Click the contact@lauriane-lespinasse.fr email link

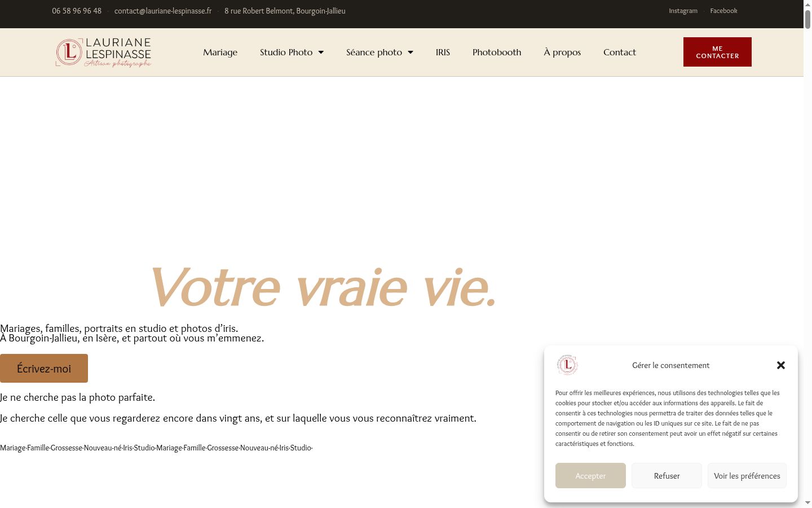(163, 11)
